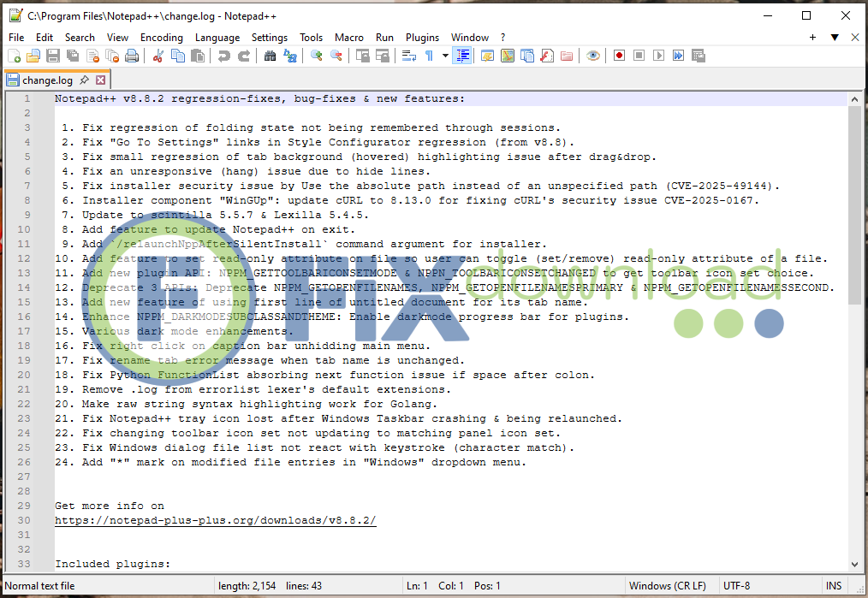This screenshot has width=868, height=598.
Task: Click the Save file toolbar icon
Action: [53, 56]
